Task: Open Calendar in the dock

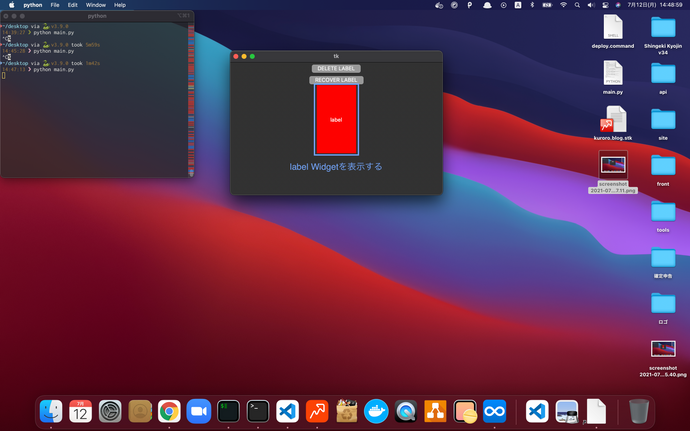Action: tap(81, 411)
